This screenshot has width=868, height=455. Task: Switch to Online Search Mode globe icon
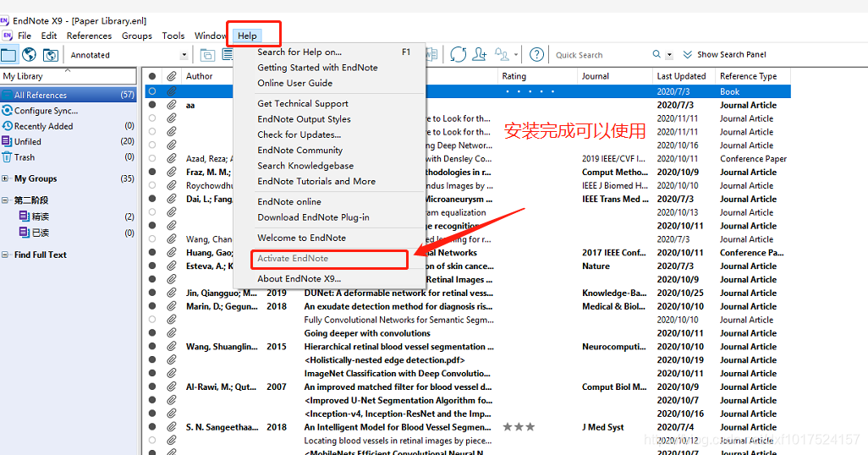click(x=30, y=55)
